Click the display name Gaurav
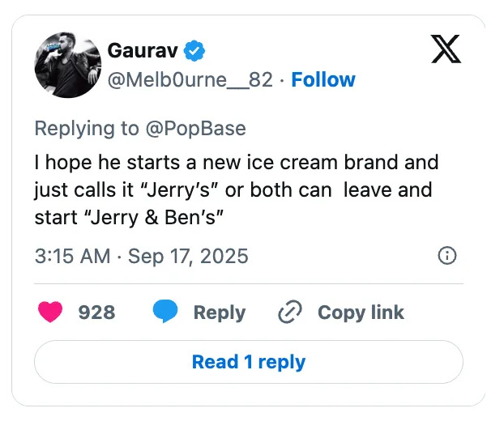 [143, 50]
